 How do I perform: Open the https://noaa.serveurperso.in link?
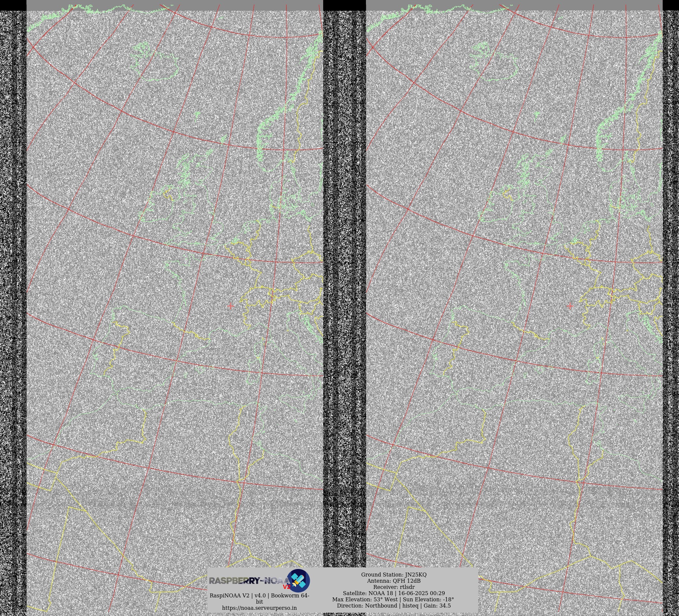pyautogui.click(x=259, y=608)
